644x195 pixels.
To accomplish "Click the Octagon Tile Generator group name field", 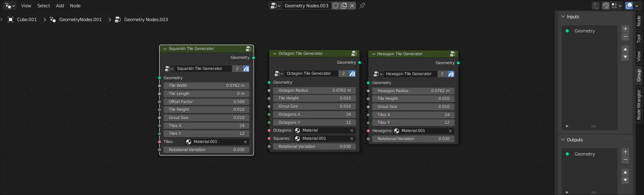I will coord(311,74).
